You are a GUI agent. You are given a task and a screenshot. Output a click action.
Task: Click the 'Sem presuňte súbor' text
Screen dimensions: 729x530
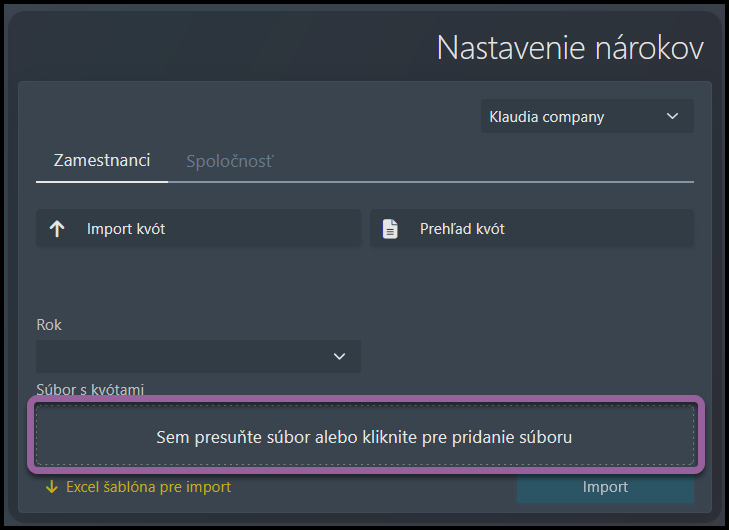coord(364,437)
